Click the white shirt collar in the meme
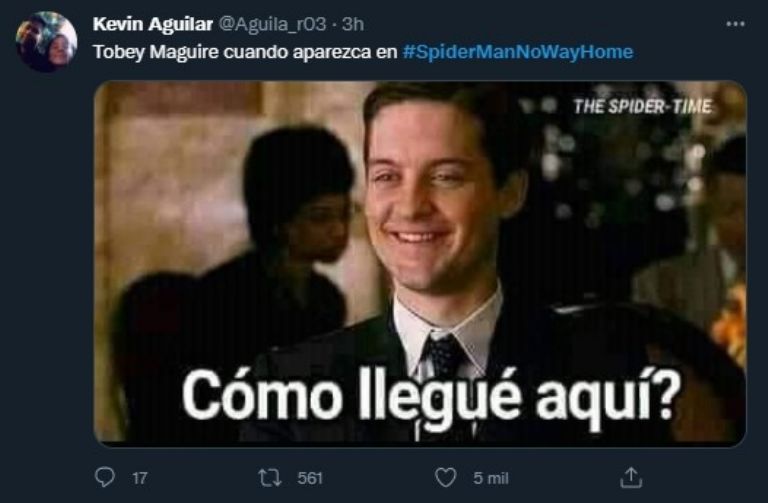The image size is (768, 503). [x=448, y=328]
